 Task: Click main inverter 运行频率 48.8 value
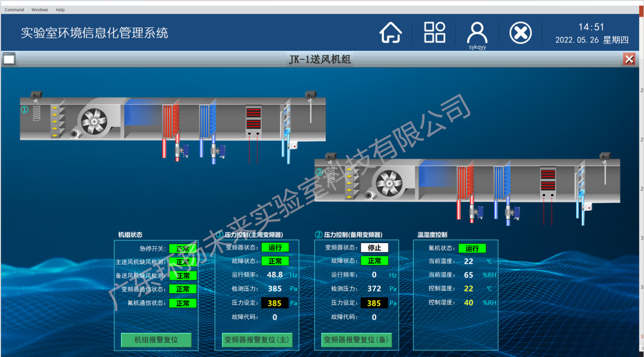275,275
